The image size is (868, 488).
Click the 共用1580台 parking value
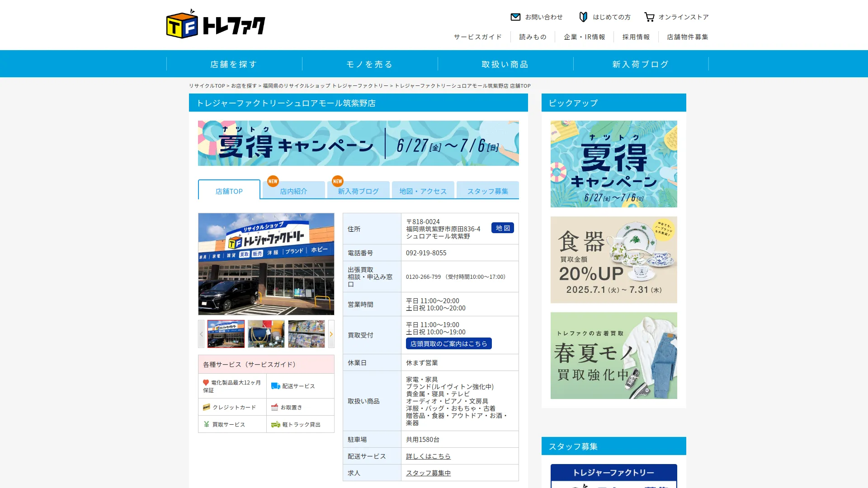(x=423, y=439)
